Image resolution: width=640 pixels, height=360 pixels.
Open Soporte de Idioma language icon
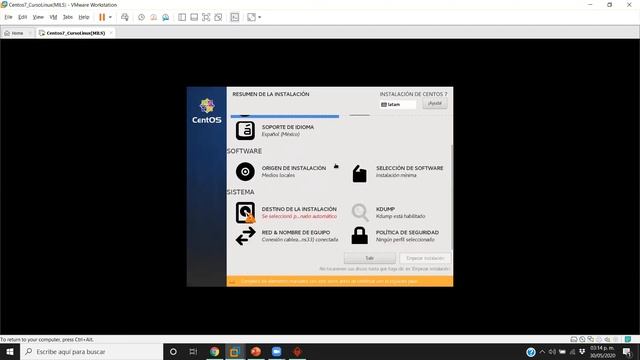click(245, 131)
